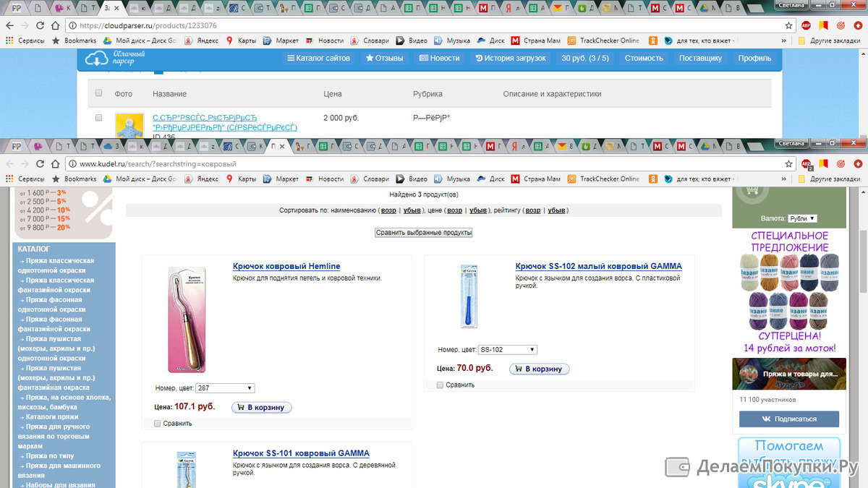Open the Карты bookmark in the cloudparser window
868x488 pixels.
point(241,40)
